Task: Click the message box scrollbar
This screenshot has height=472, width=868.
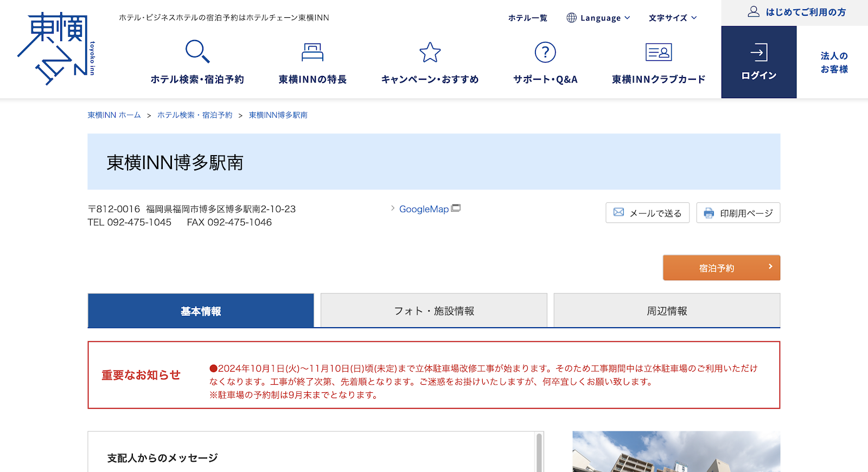Action: pyautogui.click(x=539, y=452)
